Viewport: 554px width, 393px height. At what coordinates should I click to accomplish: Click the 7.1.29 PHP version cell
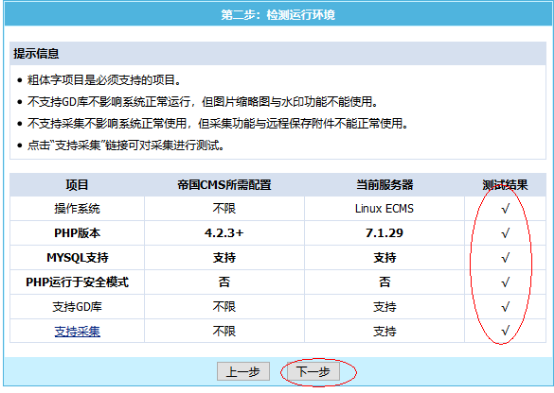click(x=384, y=233)
